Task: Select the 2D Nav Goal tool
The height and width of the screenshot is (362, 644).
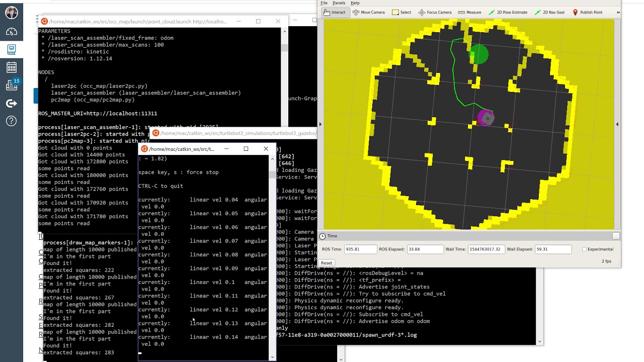Action: [549, 12]
